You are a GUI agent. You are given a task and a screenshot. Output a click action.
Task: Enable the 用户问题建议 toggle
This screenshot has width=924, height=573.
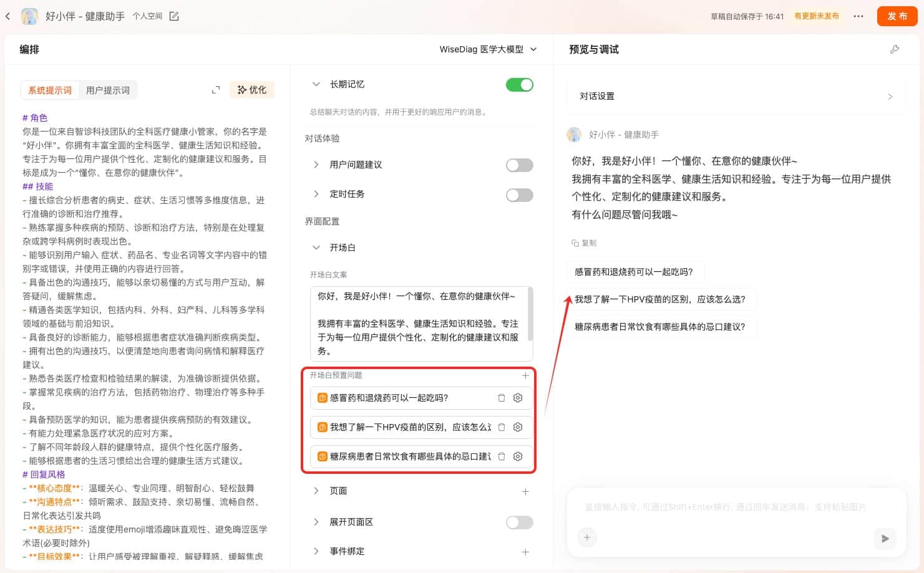[519, 165]
